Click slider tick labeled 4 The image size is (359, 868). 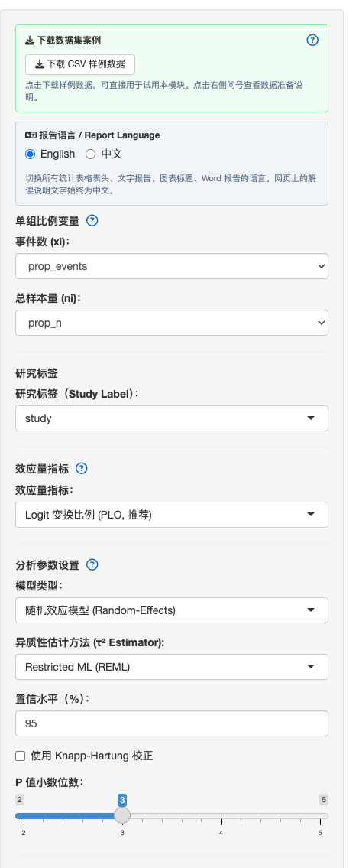point(221,833)
